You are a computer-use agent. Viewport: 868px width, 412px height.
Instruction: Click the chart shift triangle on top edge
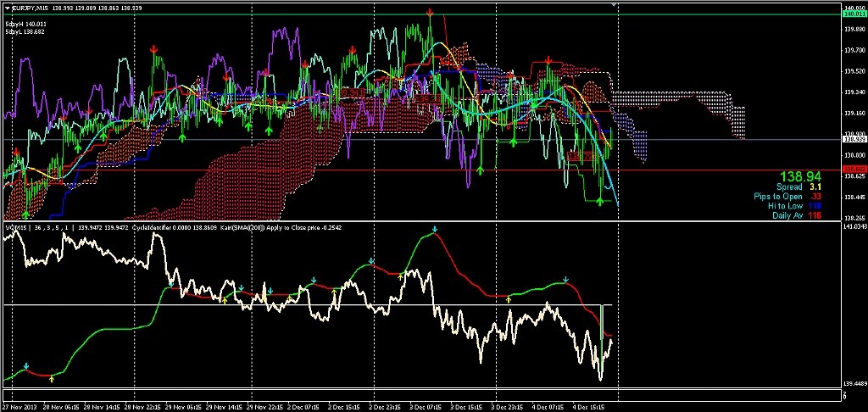tap(615, 4)
